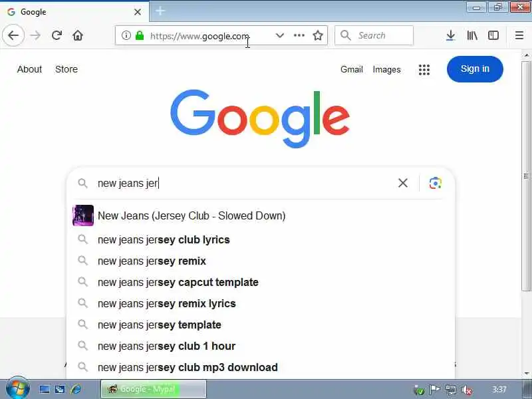Click the Google logo
Image resolution: width=532 pixels, height=399 pixels.
click(260, 118)
